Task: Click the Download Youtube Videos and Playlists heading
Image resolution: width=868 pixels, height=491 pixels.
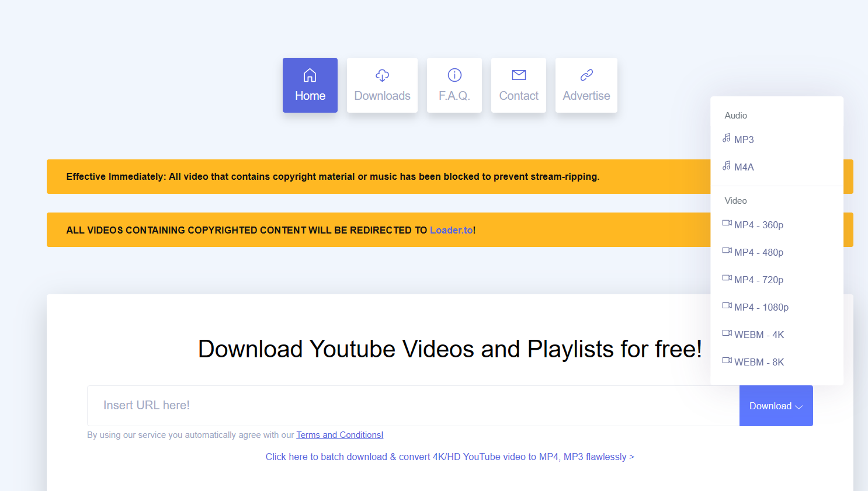Action: click(x=450, y=349)
